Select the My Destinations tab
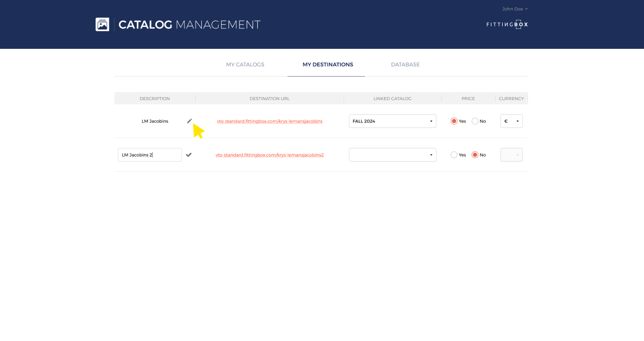This screenshot has width=644, height=341. click(327, 65)
